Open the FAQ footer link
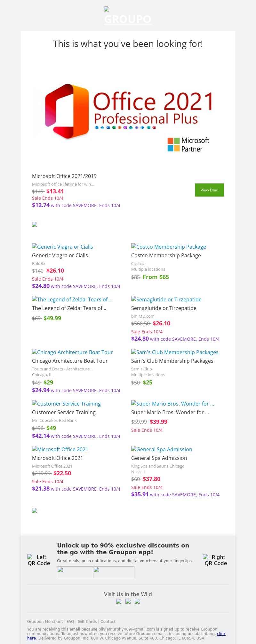Screen dimensions: 256x644 pos(70,622)
